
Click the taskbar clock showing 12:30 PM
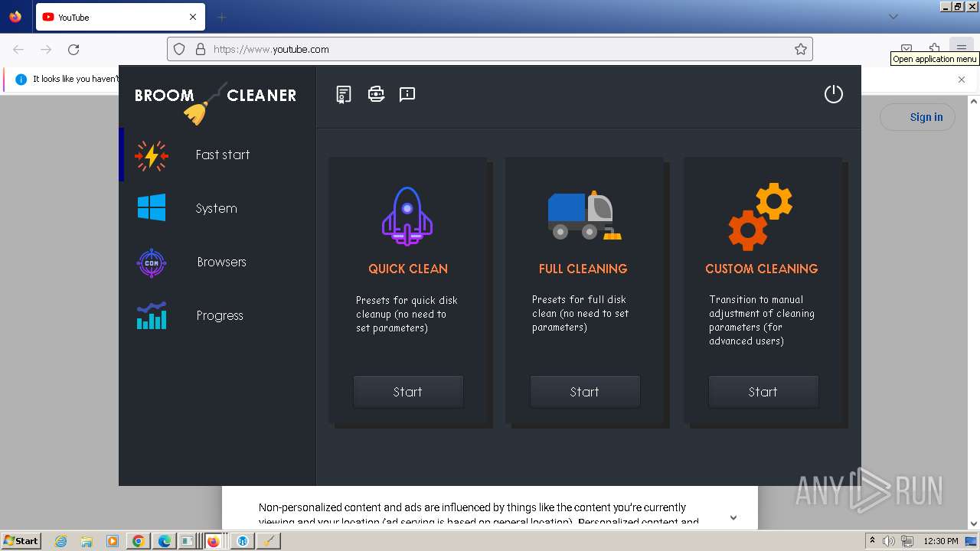point(941,541)
